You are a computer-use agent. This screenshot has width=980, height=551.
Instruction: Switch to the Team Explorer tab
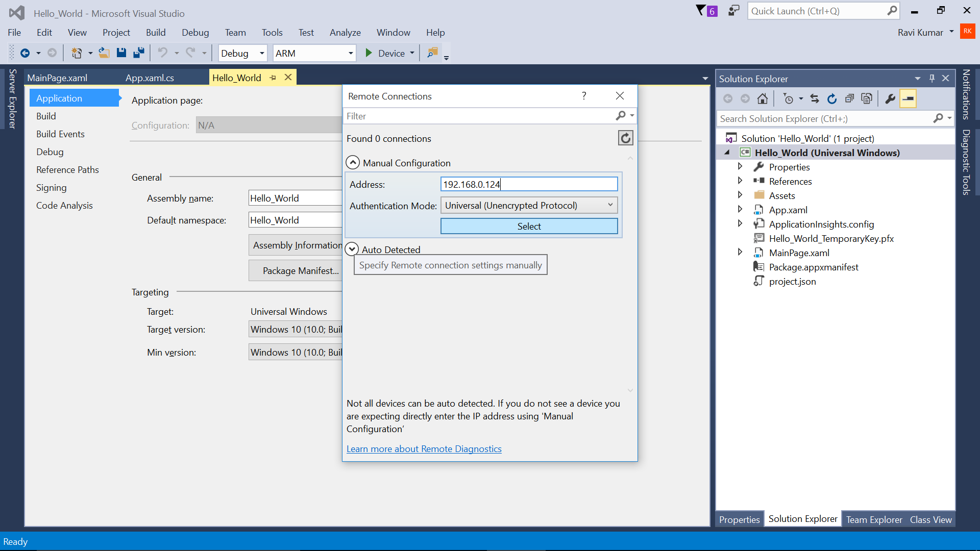tap(874, 519)
